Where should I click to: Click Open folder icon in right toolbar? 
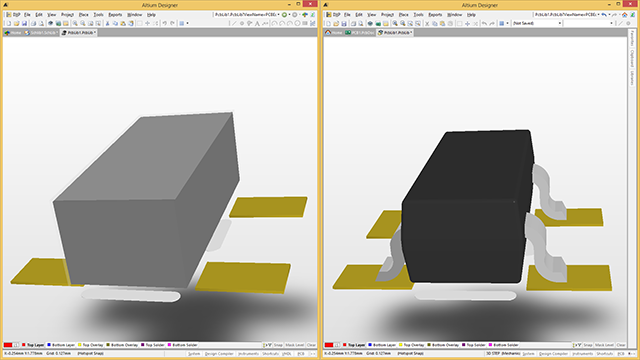tap(336, 24)
